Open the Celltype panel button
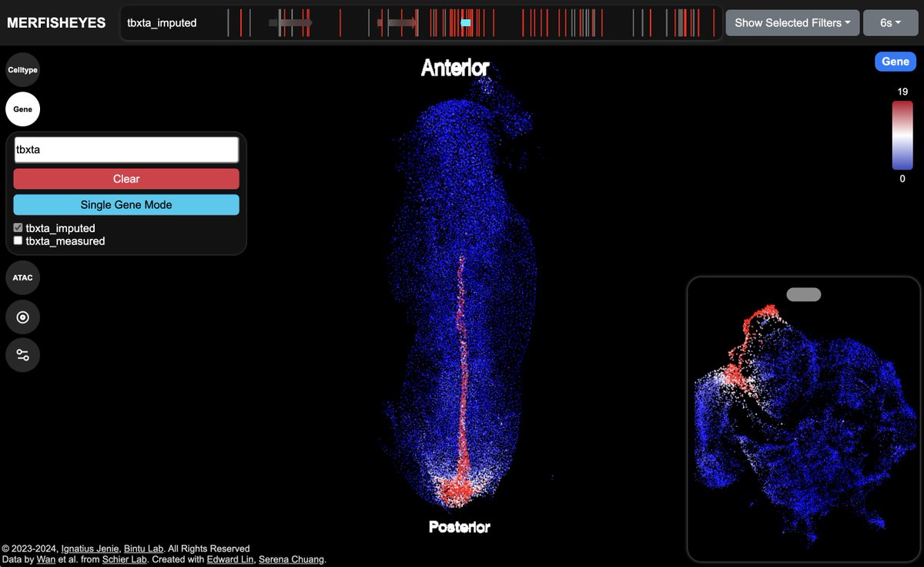This screenshot has width=924, height=567. click(22, 70)
